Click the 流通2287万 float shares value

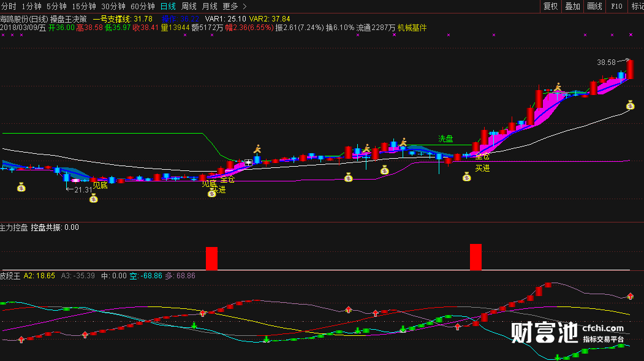[x=376, y=28]
